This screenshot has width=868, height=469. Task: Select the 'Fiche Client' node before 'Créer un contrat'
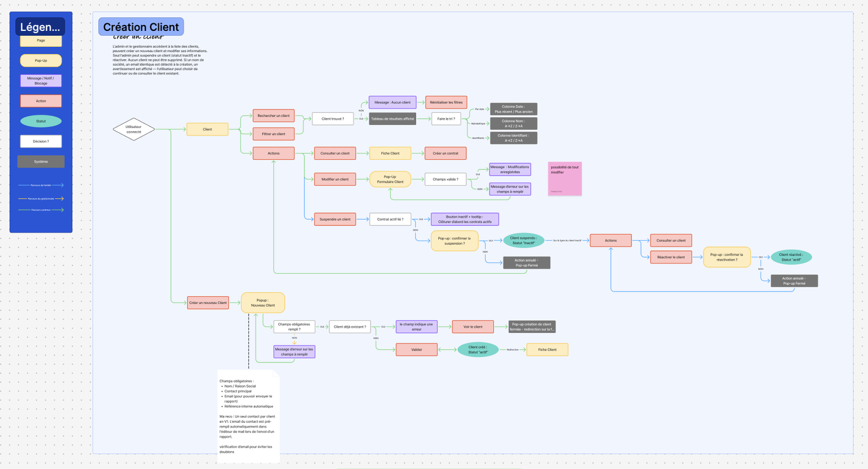tap(390, 153)
